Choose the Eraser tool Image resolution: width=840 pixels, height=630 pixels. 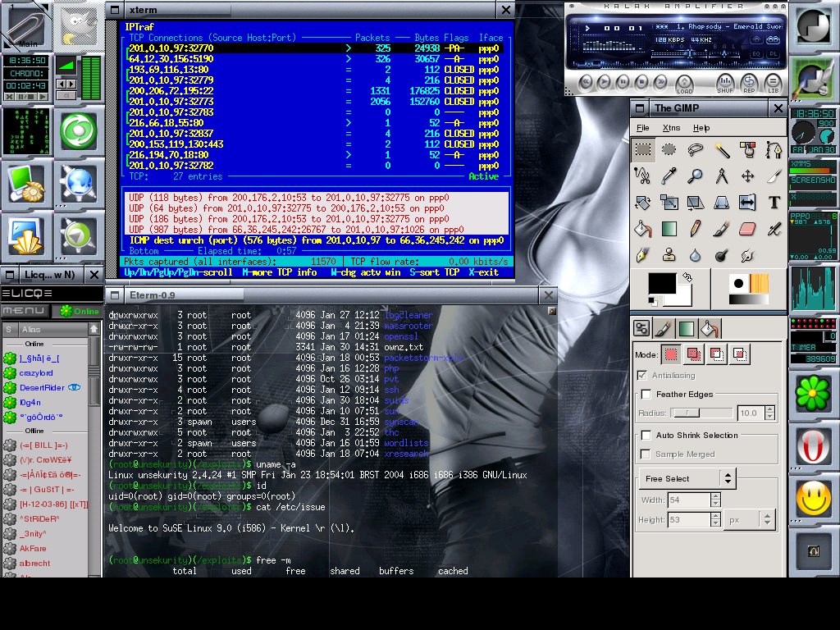pyautogui.click(x=748, y=229)
